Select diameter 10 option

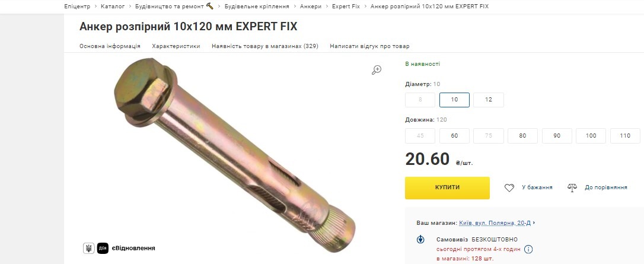454,100
